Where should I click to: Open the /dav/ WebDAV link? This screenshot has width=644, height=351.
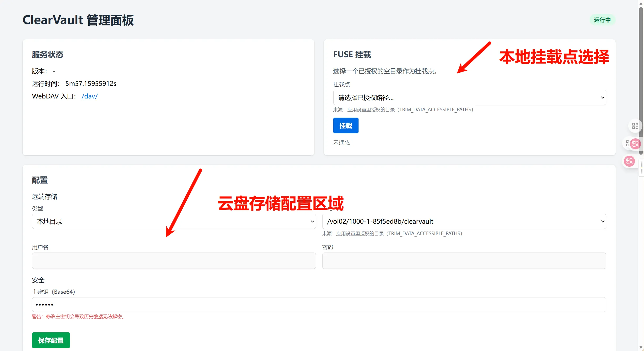[x=89, y=96]
